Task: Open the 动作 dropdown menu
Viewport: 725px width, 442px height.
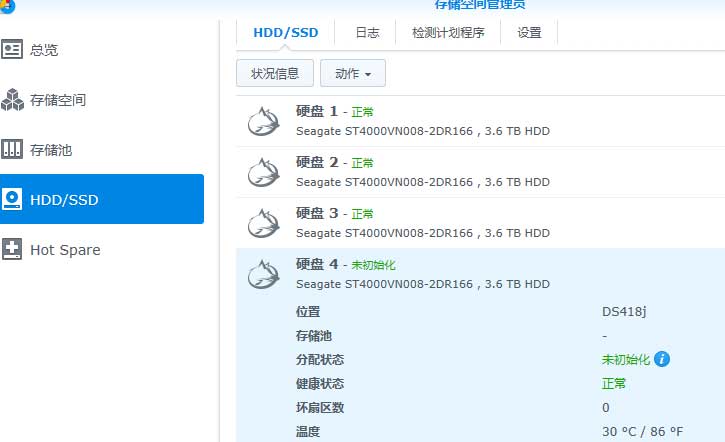Action: point(353,73)
